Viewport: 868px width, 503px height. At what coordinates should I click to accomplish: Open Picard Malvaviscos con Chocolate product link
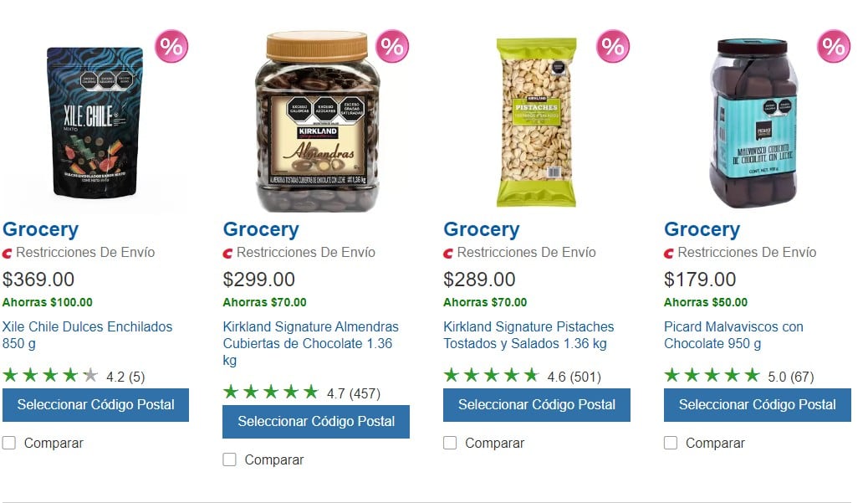(x=733, y=335)
